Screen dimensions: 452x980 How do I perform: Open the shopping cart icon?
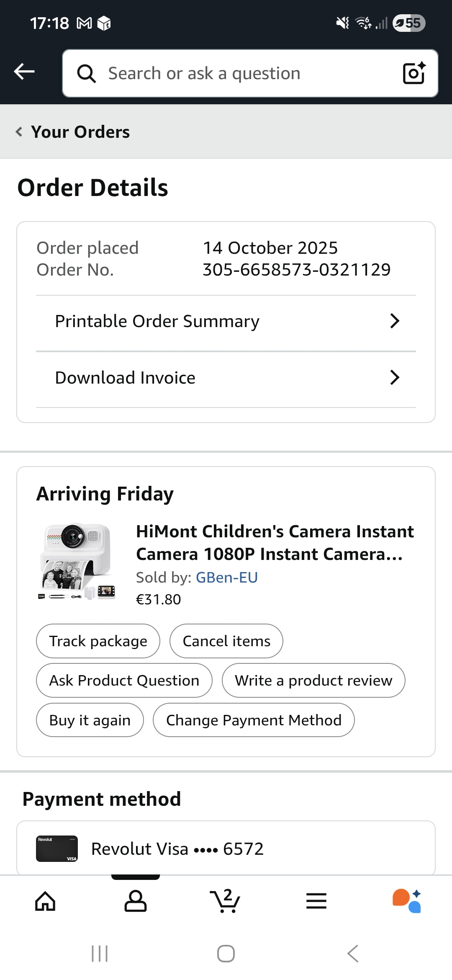pos(226,901)
